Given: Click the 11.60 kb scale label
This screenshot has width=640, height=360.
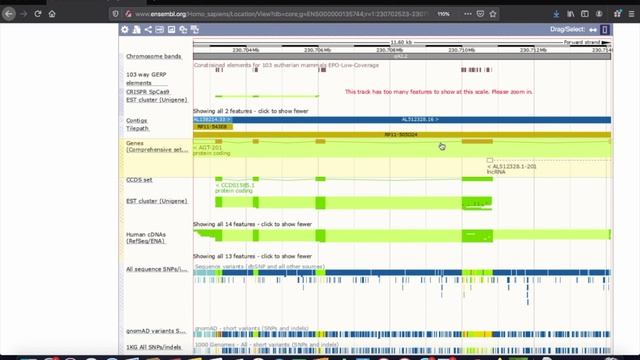Looking at the screenshot, I should click(x=401, y=42).
